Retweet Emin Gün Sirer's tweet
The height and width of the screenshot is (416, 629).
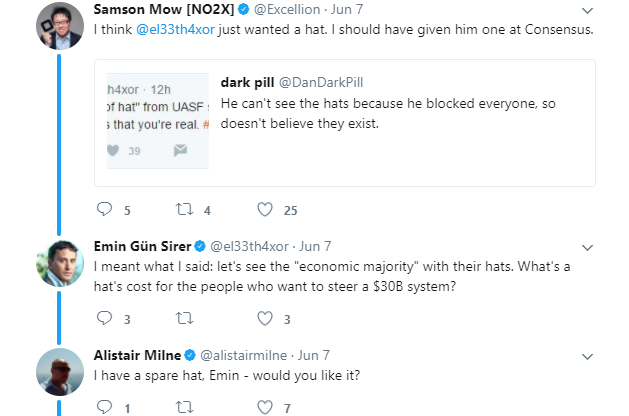184,319
